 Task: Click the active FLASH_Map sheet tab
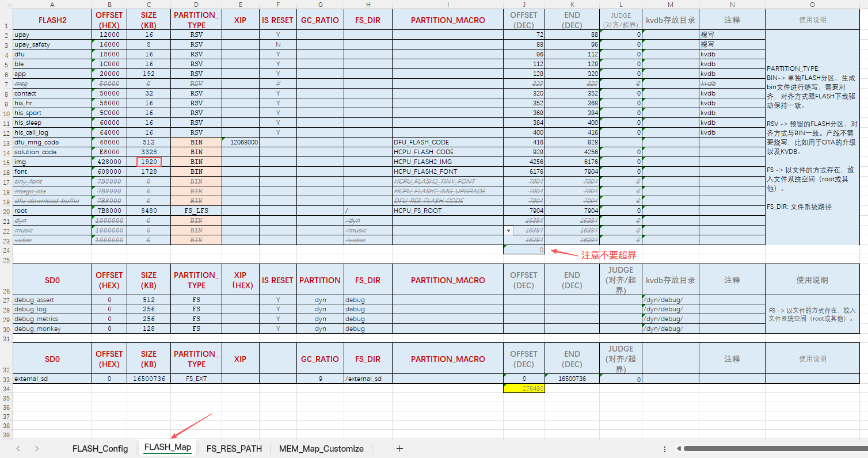coord(167,448)
